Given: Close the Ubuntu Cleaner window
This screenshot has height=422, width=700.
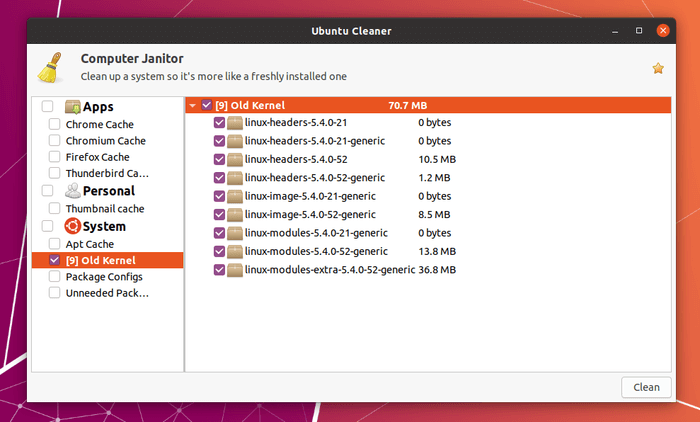Looking at the screenshot, I should pos(663,30).
